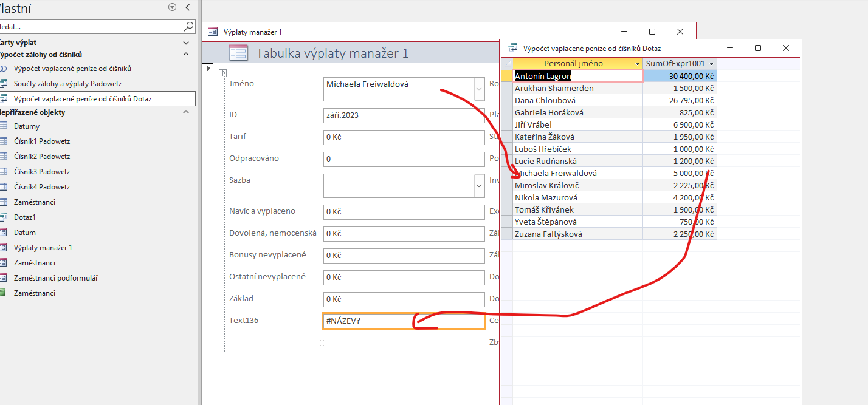
Task: Collapse the Nepřiřazené objekty group
Action: [186, 112]
